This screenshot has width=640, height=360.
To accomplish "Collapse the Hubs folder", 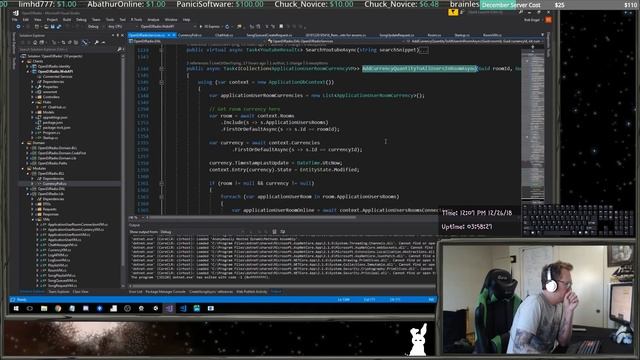I will [x=33, y=102].
